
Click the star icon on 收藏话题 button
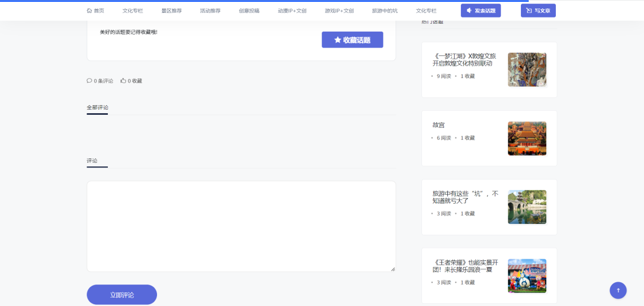point(338,40)
